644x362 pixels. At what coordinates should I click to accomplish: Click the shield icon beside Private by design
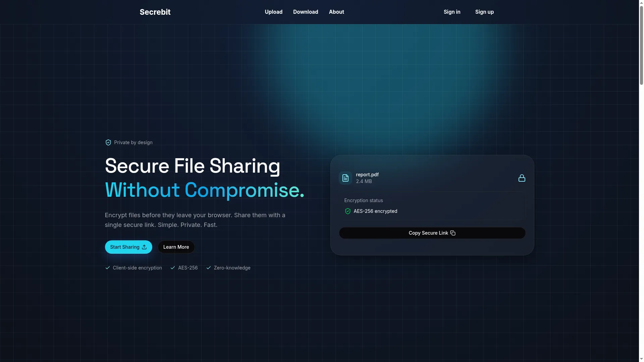(108, 142)
